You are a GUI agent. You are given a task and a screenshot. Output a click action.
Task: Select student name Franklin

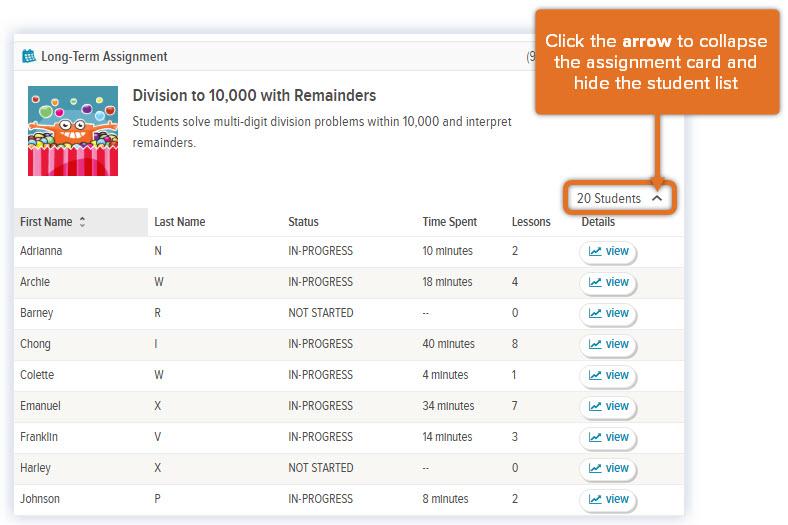(39, 437)
